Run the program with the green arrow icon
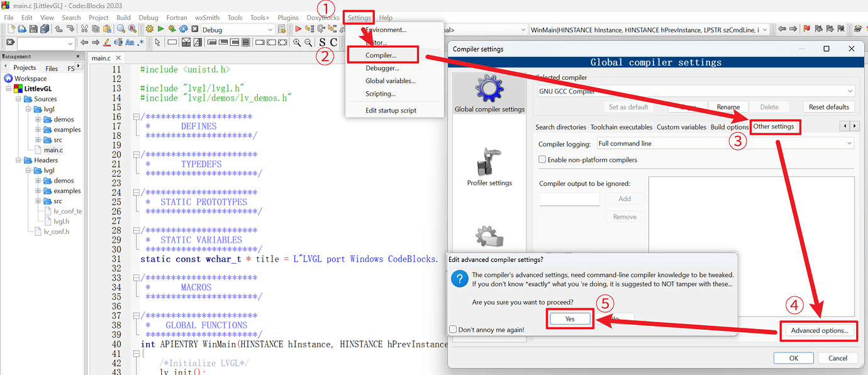 pyautogui.click(x=160, y=29)
